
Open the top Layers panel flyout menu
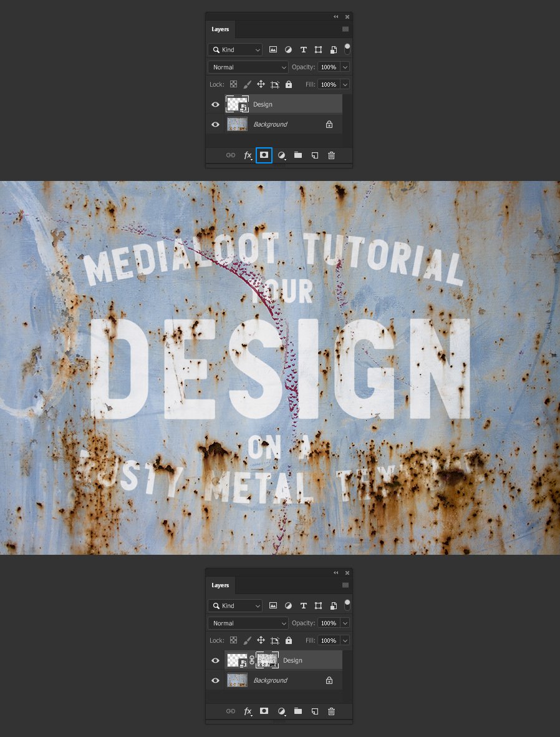(x=345, y=29)
